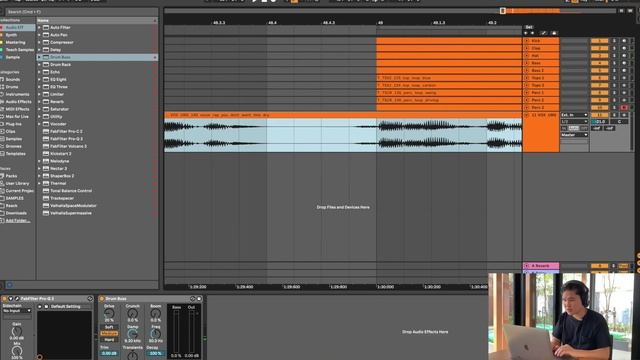The width and height of the screenshot is (640, 360).
Task: Unfold the Kick track with its arrow
Action: click(527, 41)
